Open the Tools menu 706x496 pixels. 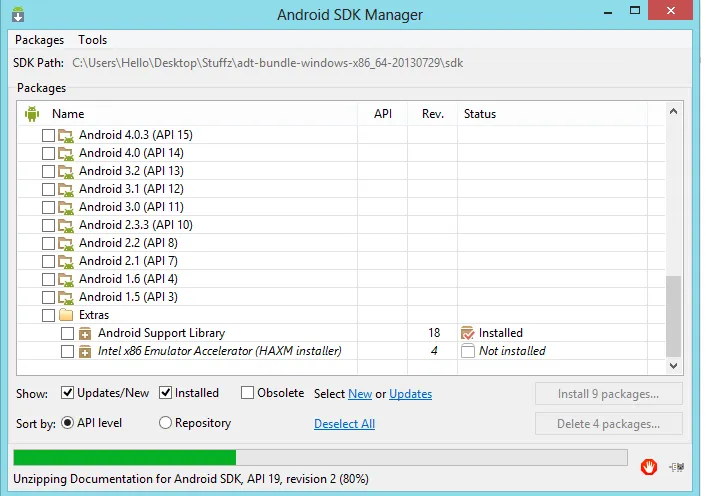93,40
